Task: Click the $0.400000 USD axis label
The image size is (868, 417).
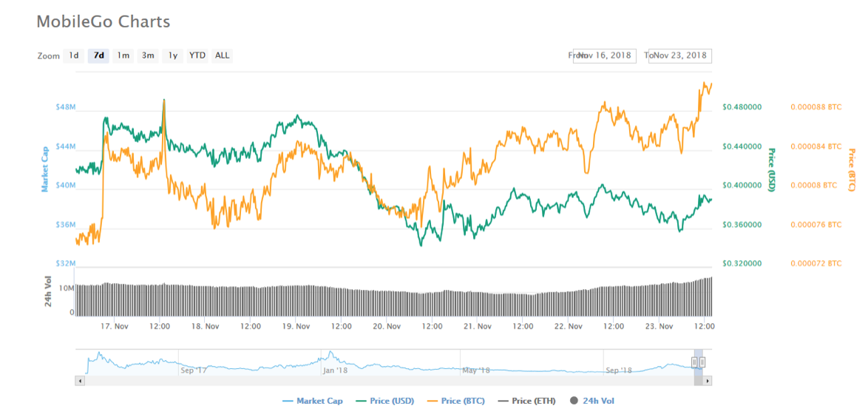Action: tap(742, 186)
